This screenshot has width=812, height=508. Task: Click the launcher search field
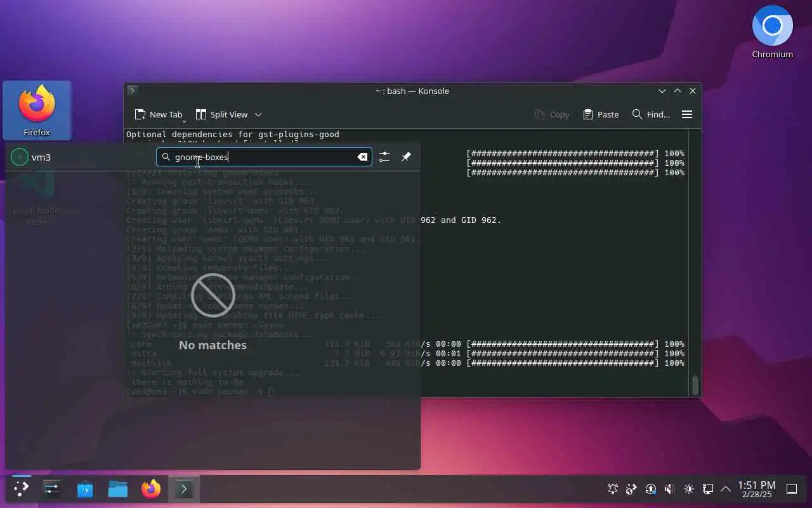coord(264,157)
